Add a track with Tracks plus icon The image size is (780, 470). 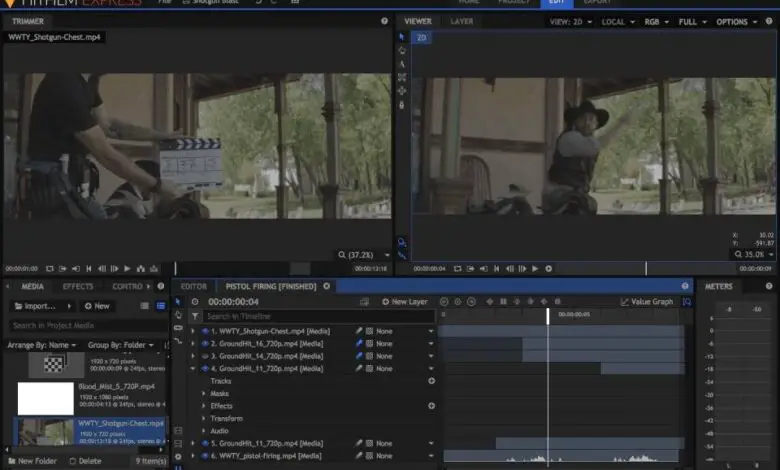click(x=431, y=381)
